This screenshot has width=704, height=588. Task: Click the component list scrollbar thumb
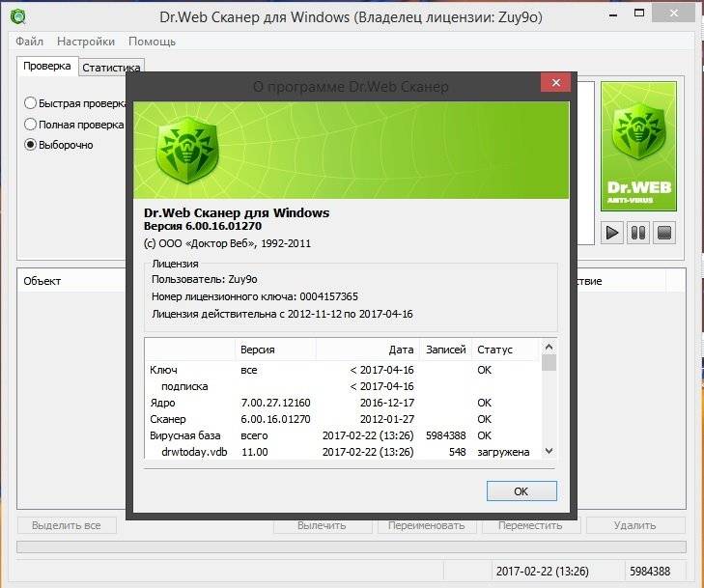549,363
